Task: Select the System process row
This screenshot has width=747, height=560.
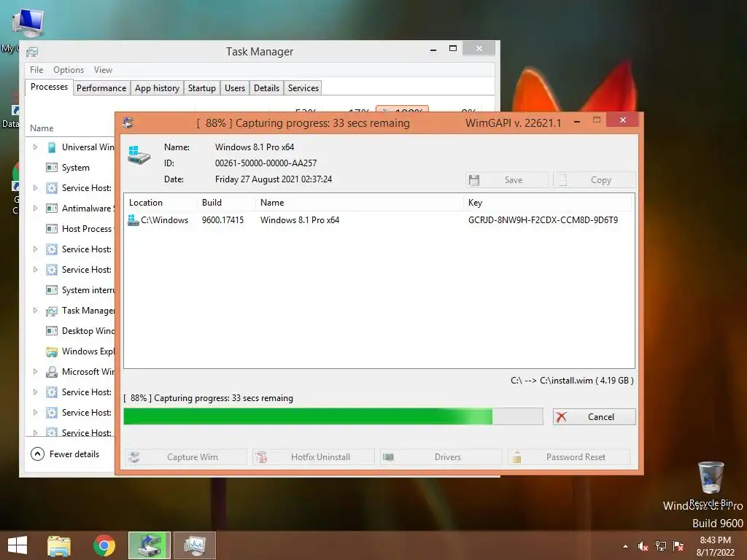Action: (x=71, y=168)
